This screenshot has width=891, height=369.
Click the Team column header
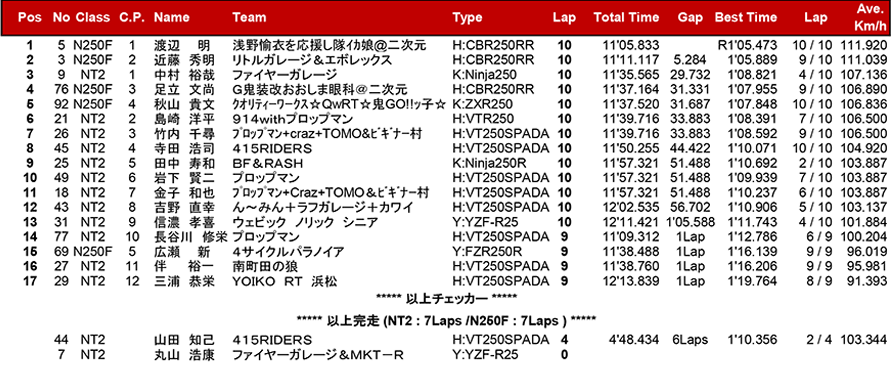click(x=249, y=18)
